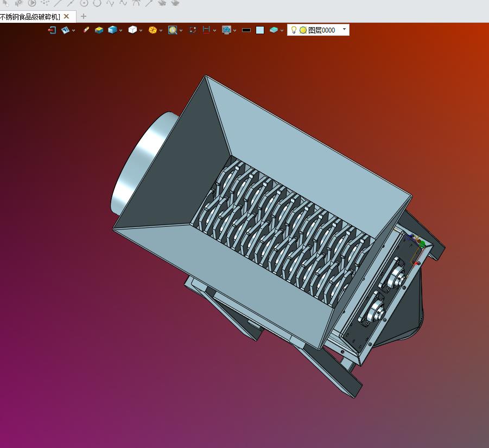
Task: Open dropdown beside the magnifier icon
Action: pyautogui.click(x=181, y=30)
